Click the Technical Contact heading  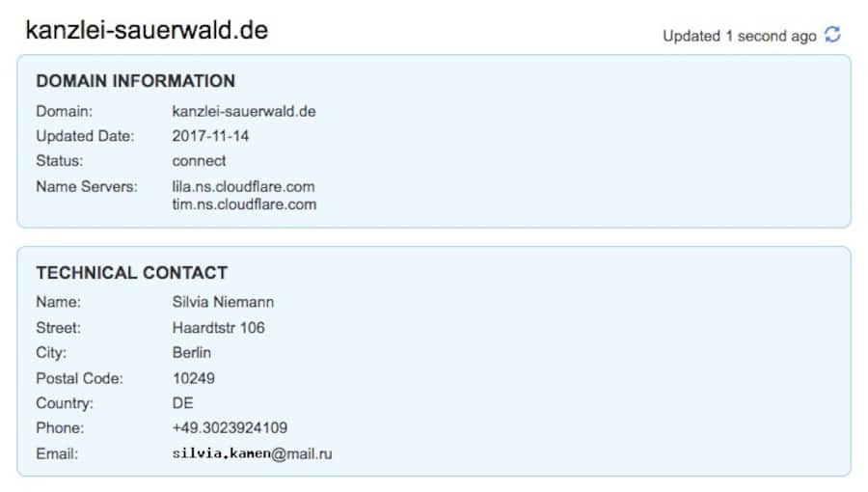[132, 273]
